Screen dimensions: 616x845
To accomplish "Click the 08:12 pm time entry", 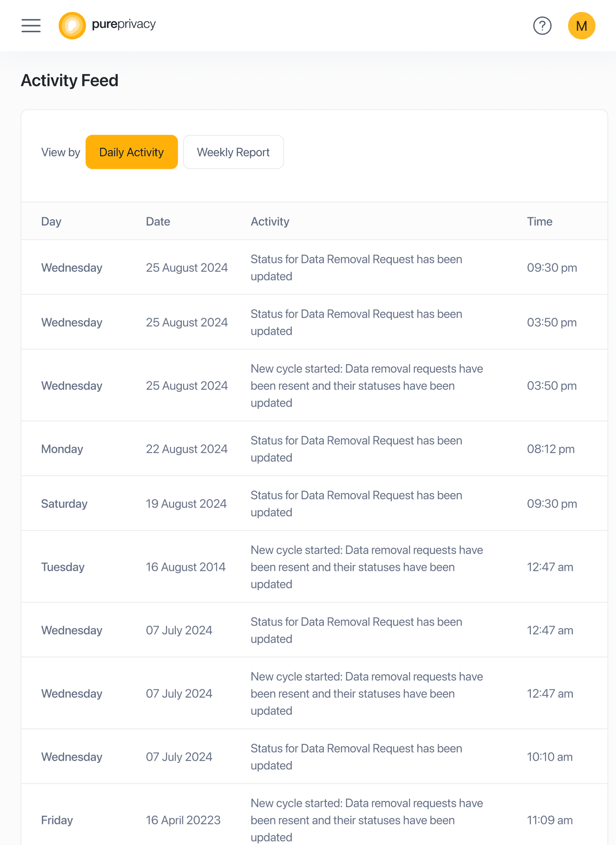I will point(551,449).
